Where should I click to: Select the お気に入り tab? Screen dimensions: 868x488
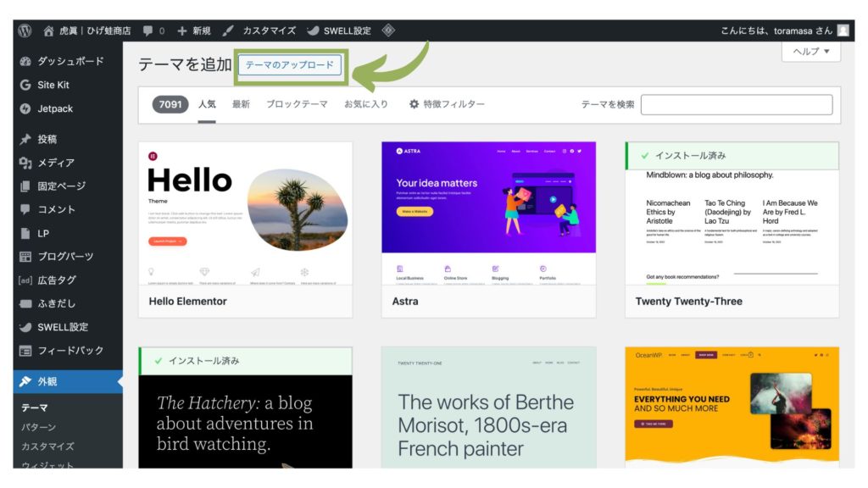coord(366,104)
